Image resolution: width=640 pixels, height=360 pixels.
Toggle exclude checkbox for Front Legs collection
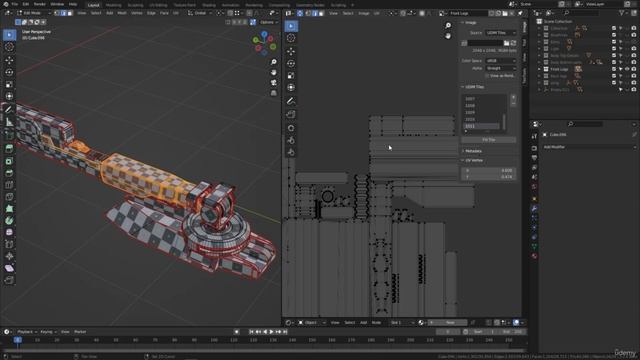click(614, 69)
